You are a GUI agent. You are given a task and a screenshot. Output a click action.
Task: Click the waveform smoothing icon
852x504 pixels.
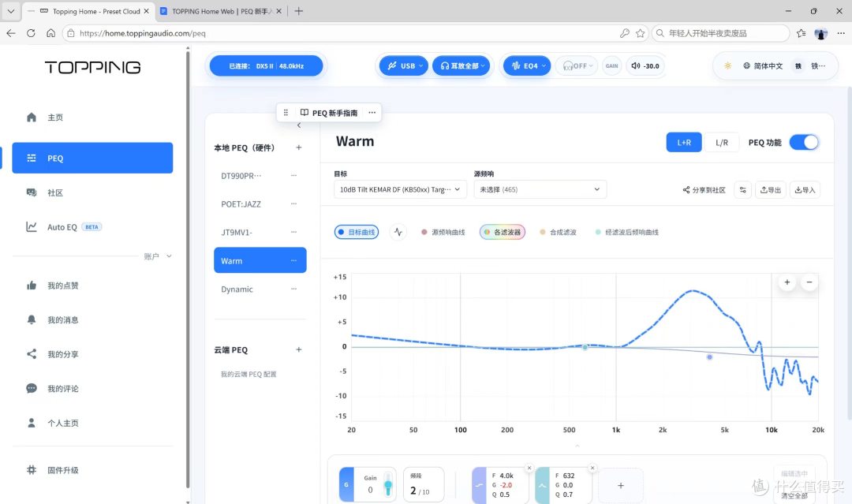(x=398, y=232)
